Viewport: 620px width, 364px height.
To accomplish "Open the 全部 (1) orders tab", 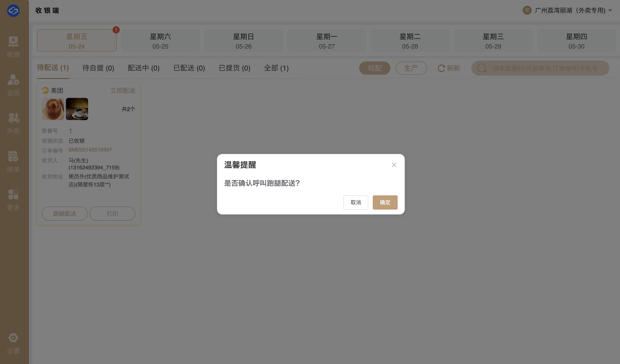I will (276, 68).
